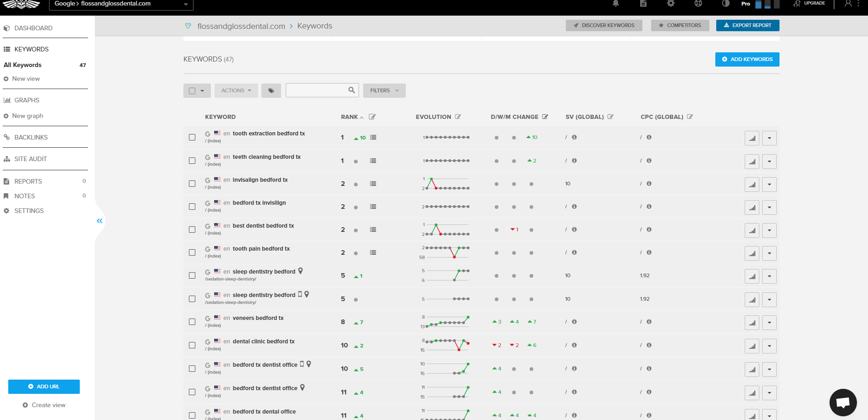
Task: Open GRAPHS in sidebar
Action: 27,100
